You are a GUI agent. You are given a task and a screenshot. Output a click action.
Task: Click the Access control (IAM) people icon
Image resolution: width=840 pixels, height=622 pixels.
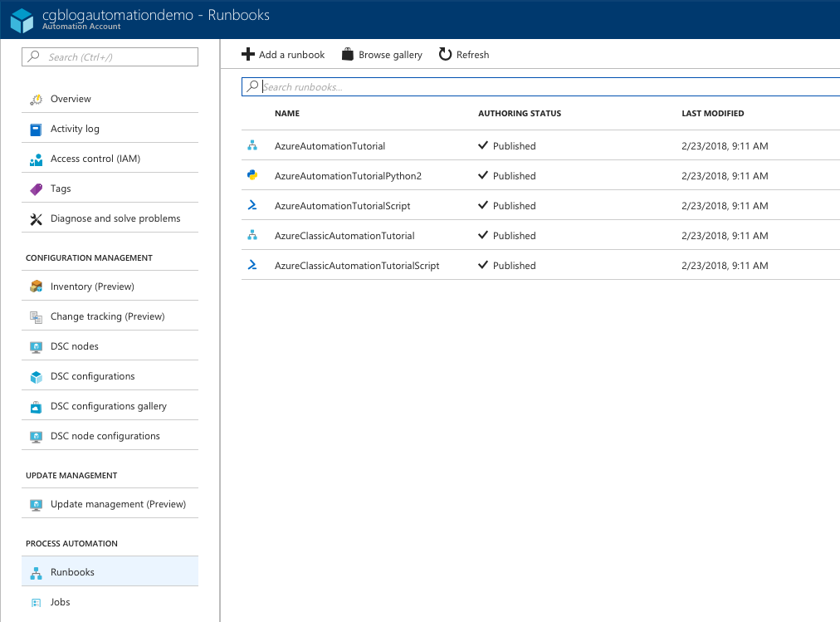pyautogui.click(x=36, y=159)
